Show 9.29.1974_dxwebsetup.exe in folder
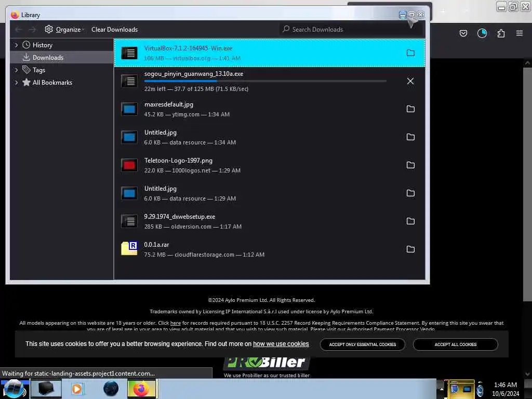The image size is (532, 399). point(410,221)
